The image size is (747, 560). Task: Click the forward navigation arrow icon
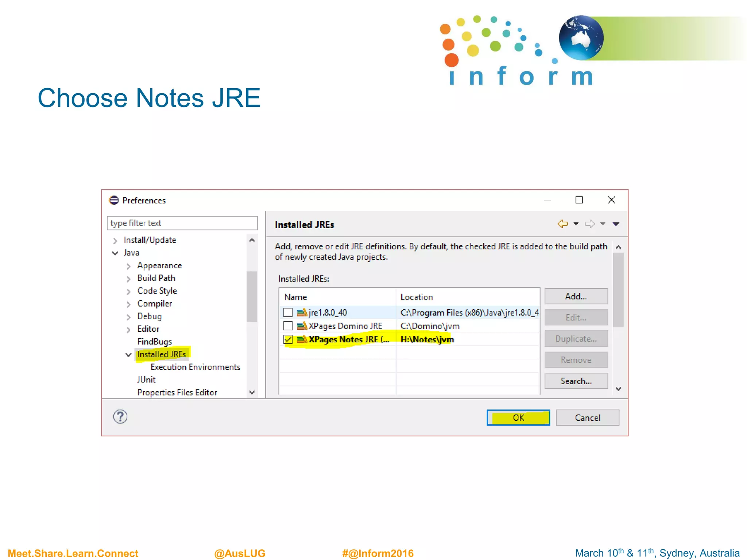[x=589, y=224]
